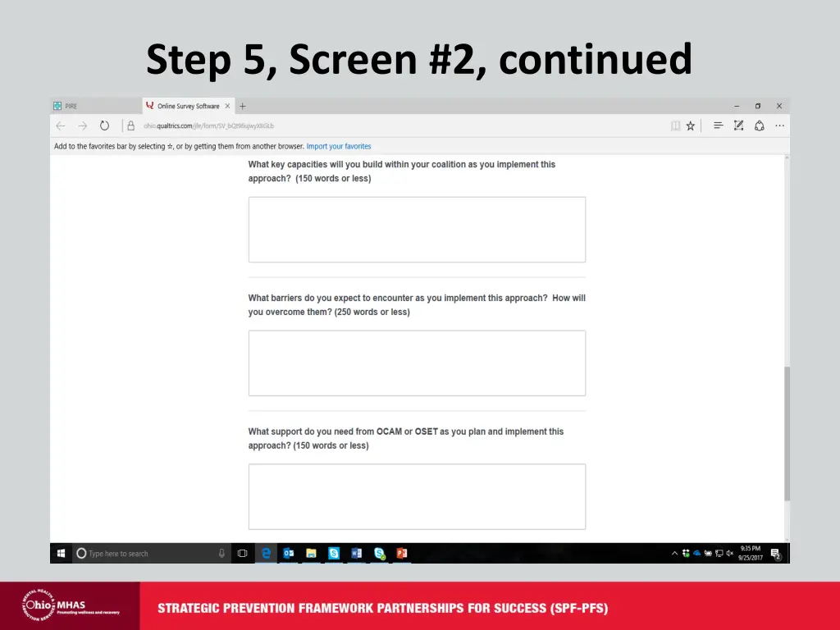Click the OneDrive cloud tray icon
This screenshot has height=630, width=840.
click(697, 554)
